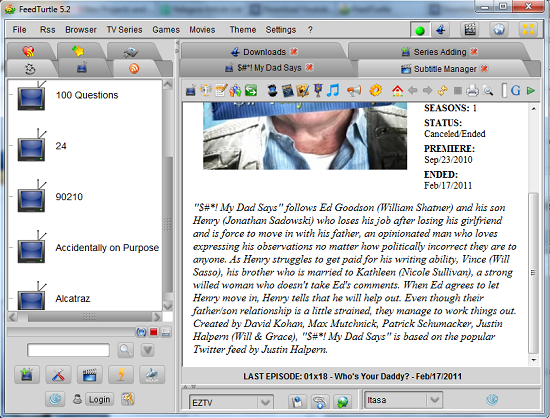Viewport: 550px width, 418px height.
Task: Click the printer icon in toolbar
Action: [472, 91]
